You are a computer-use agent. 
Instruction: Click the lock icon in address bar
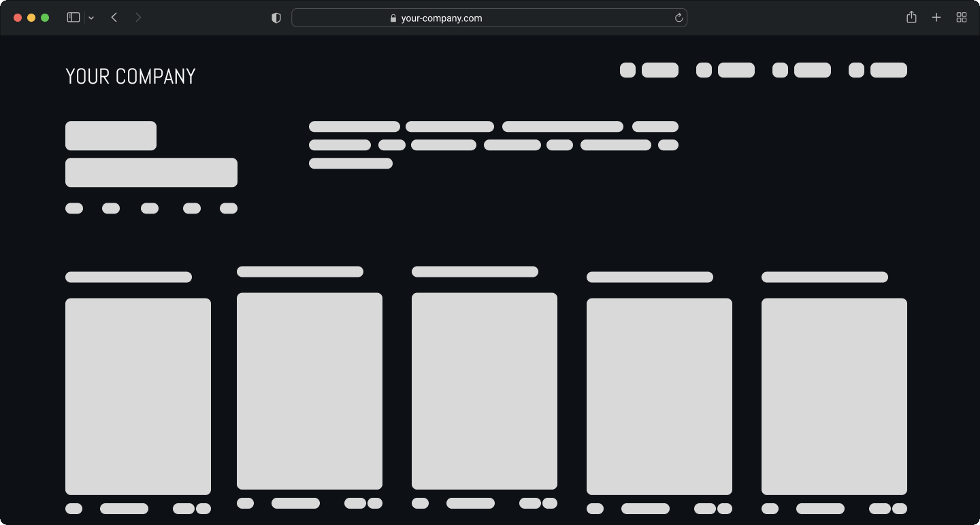[x=393, y=18]
